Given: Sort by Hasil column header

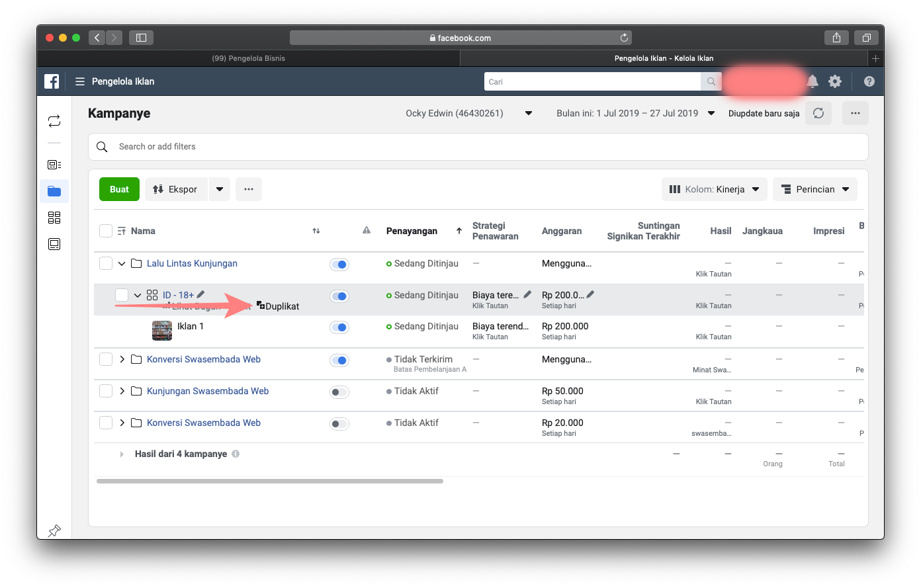Looking at the screenshot, I should (x=721, y=231).
